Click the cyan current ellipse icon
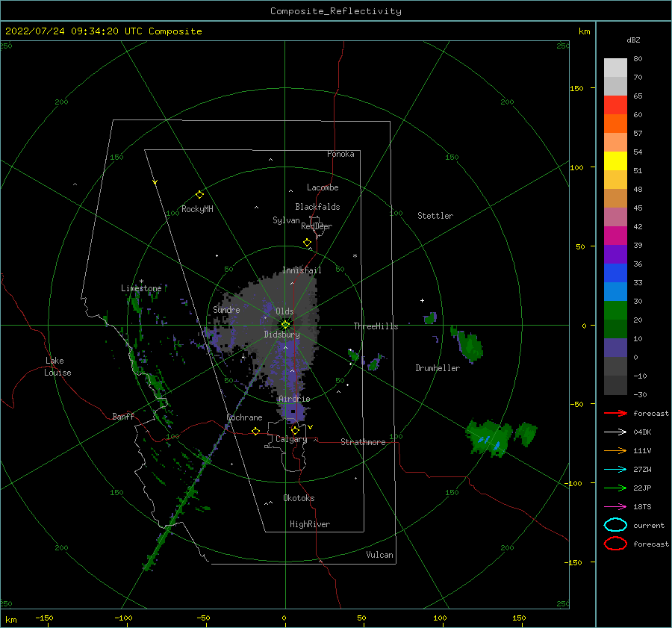Viewport: 672px width, 628px height. click(x=615, y=525)
